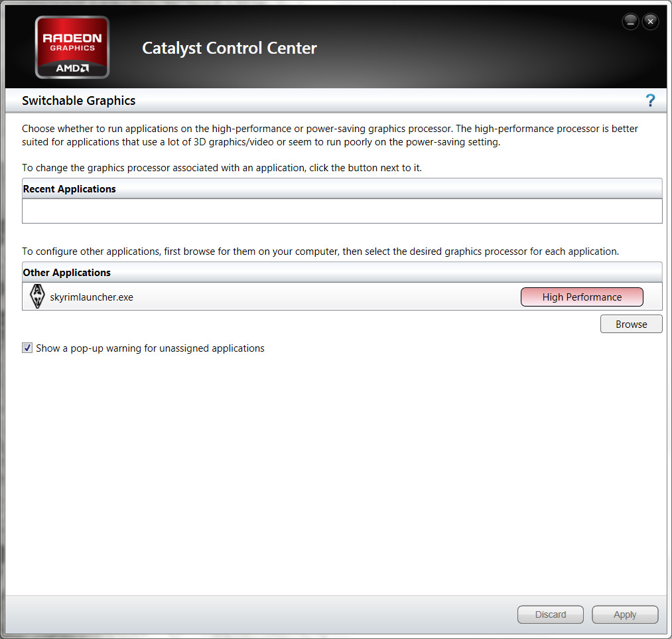Click 'Show a pop-up warning' label text
The image size is (672, 639).
pos(150,348)
